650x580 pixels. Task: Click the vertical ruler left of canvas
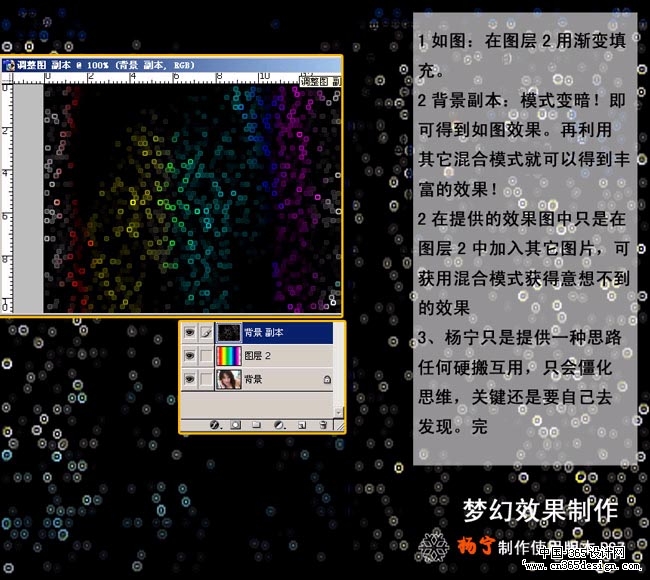tap(7, 198)
